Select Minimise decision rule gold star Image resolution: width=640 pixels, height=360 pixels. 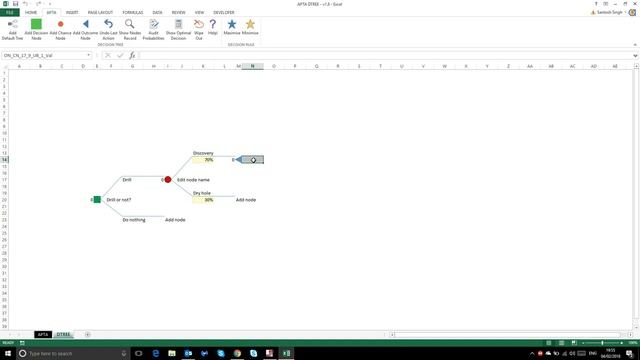250,24
